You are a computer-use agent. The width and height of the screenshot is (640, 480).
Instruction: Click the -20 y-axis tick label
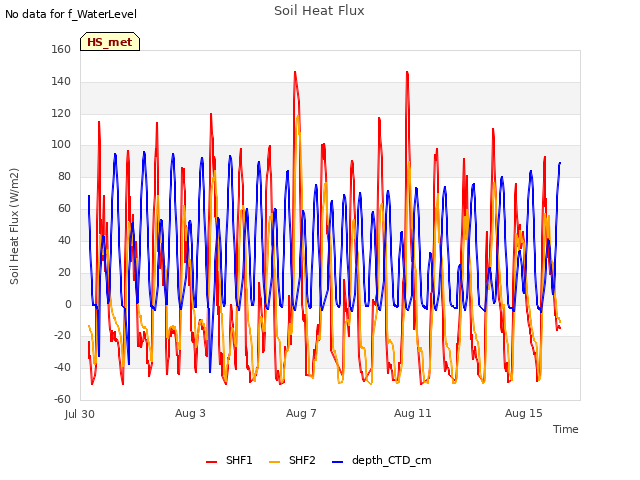[62, 336]
